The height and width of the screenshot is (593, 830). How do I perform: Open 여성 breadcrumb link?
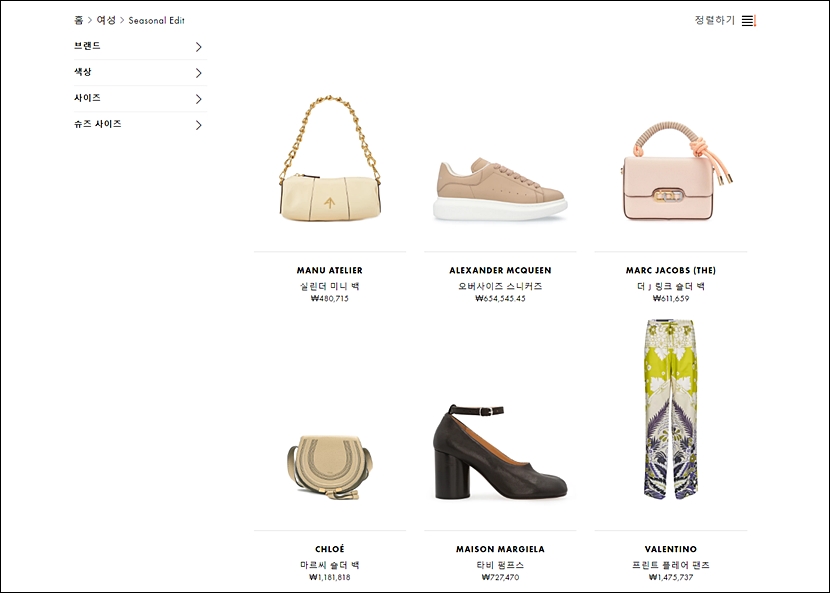(x=106, y=20)
